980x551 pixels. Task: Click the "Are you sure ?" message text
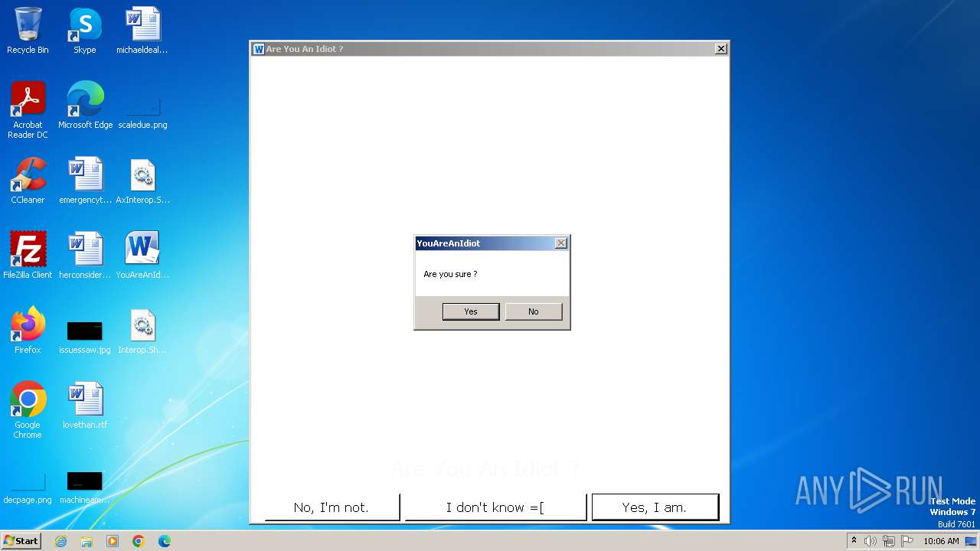click(x=450, y=274)
